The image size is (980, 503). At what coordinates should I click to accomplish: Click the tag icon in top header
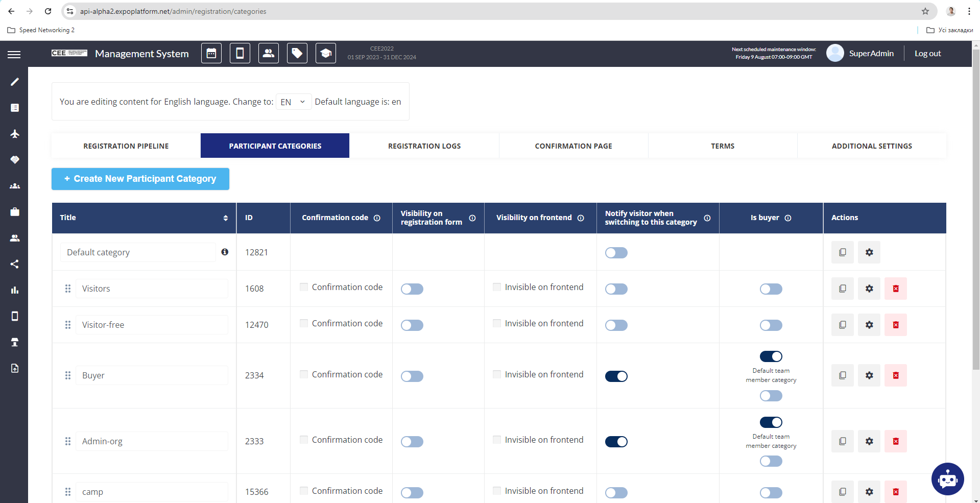(297, 54)
